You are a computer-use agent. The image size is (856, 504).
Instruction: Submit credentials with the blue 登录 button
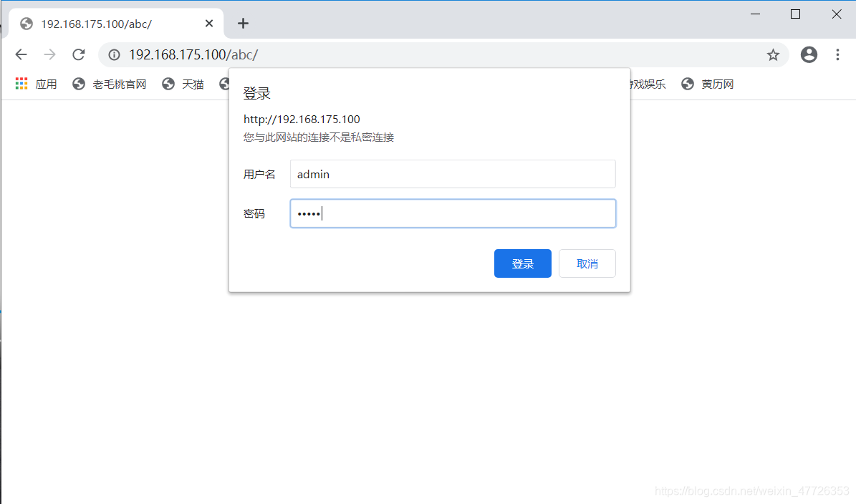522,263
